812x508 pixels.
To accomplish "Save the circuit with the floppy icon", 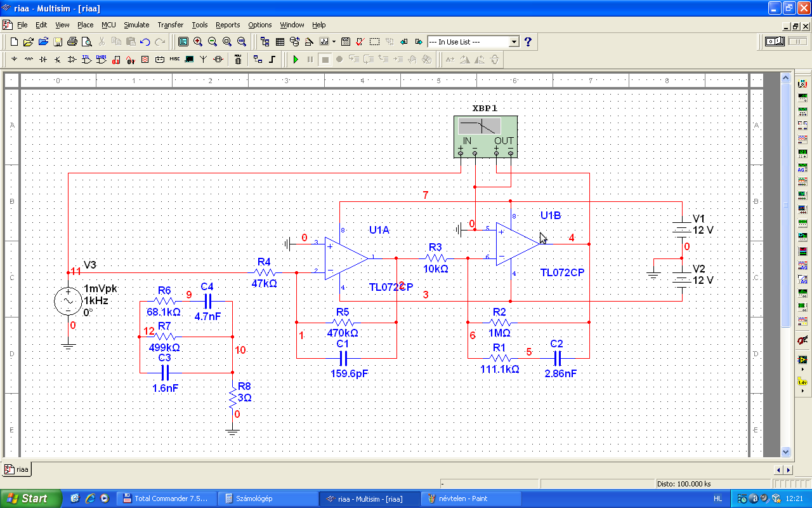I will pyautogui.click(x=58, y=42).
